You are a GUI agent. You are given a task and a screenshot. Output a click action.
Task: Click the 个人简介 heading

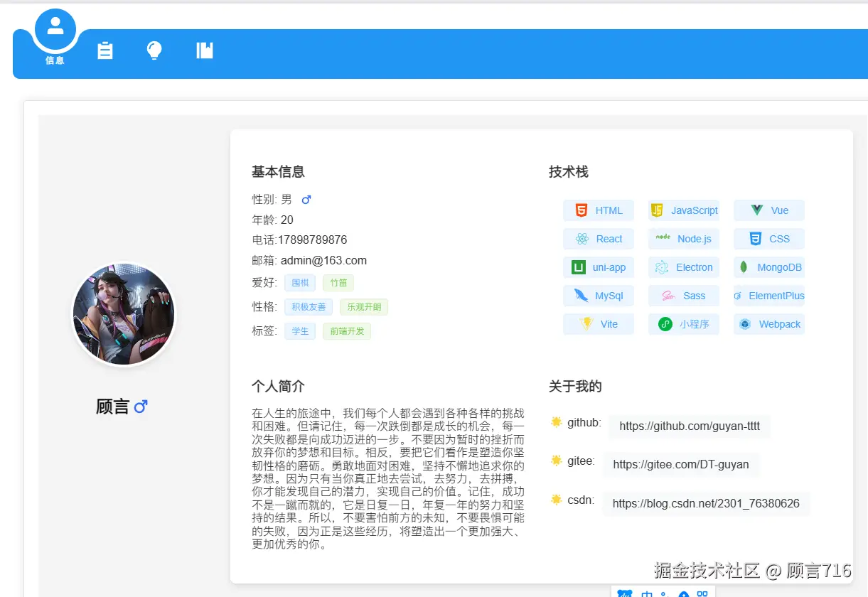click(x=278, y=386)
